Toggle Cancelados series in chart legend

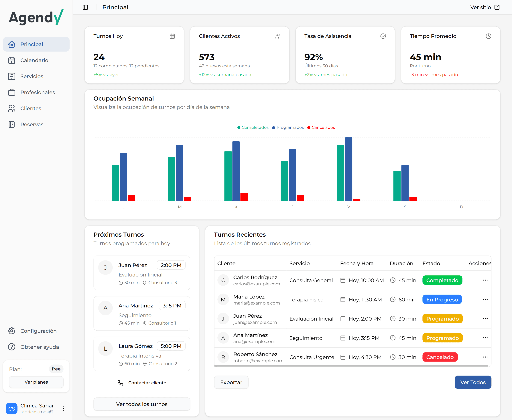[321, 127]
